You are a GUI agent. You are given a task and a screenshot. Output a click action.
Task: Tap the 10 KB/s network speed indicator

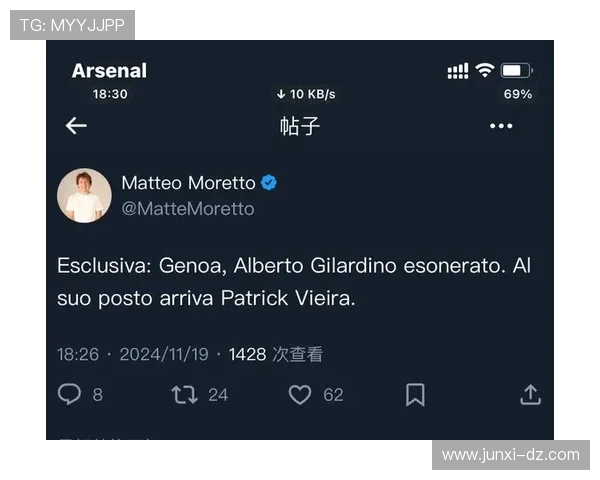pos(306,94)
